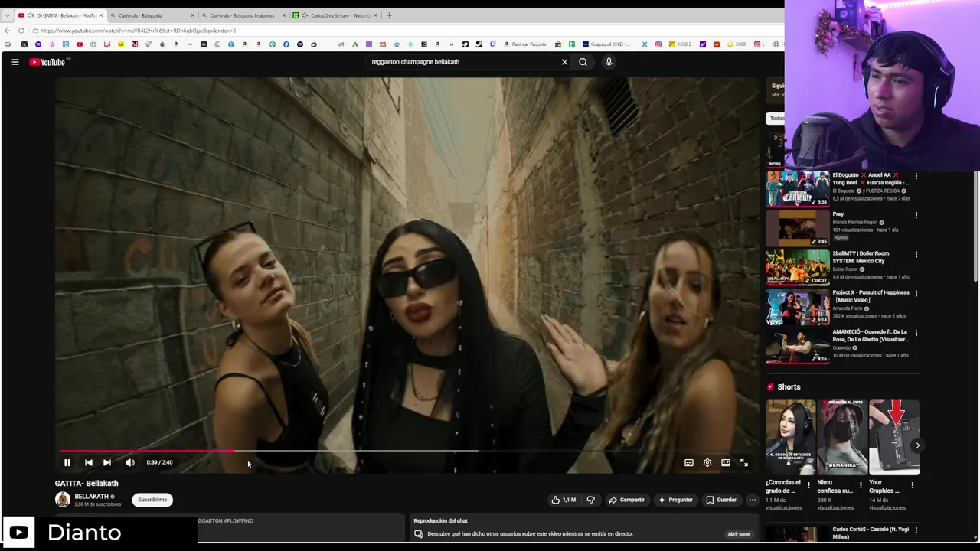Screen dimensions: 980x551
Task: Click in the YouTube search input field
Action: coord(463,62)
